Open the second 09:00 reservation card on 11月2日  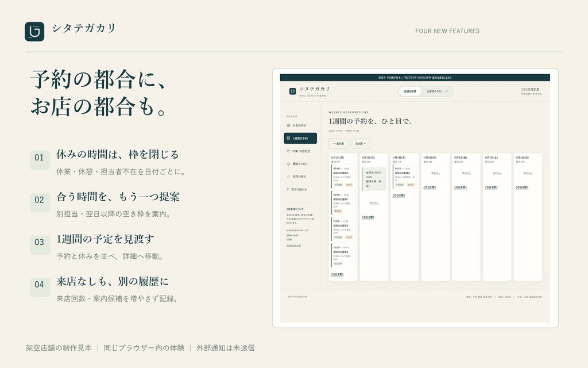coord(343,203)
